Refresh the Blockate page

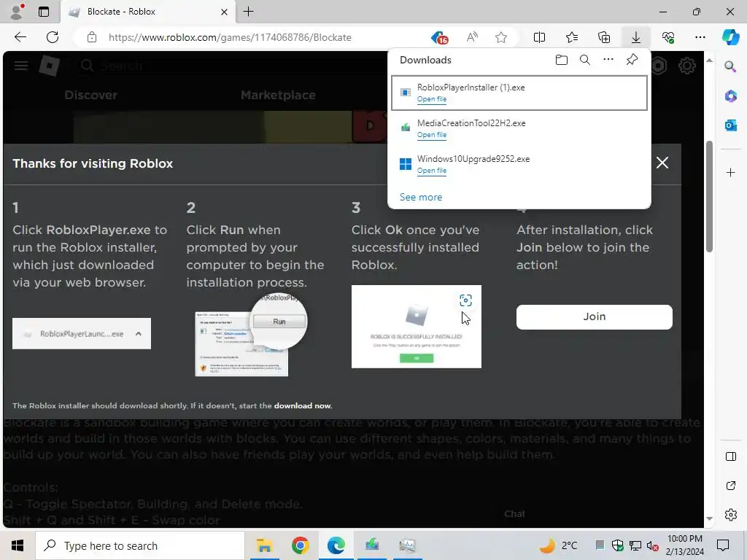pos(53,37)
